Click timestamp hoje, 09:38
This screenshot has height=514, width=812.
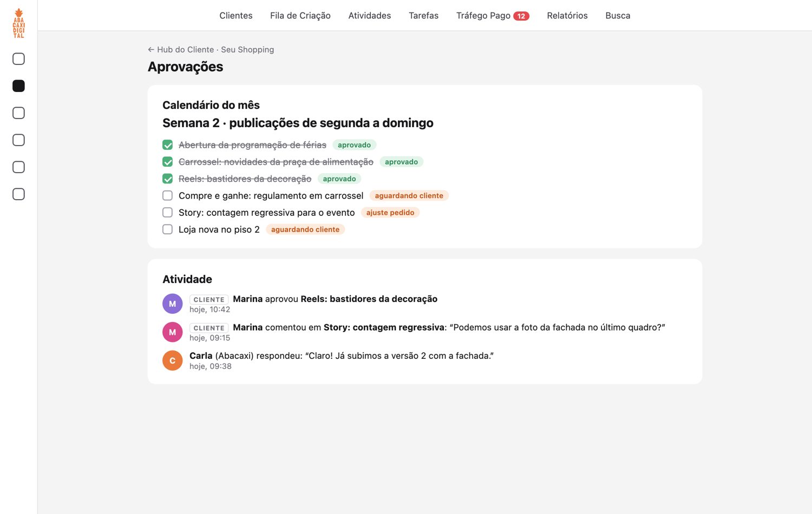(x=211, y=366)
